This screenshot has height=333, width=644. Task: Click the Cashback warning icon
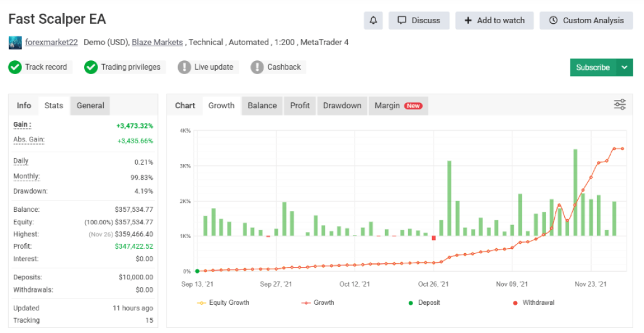coord(257,67)
